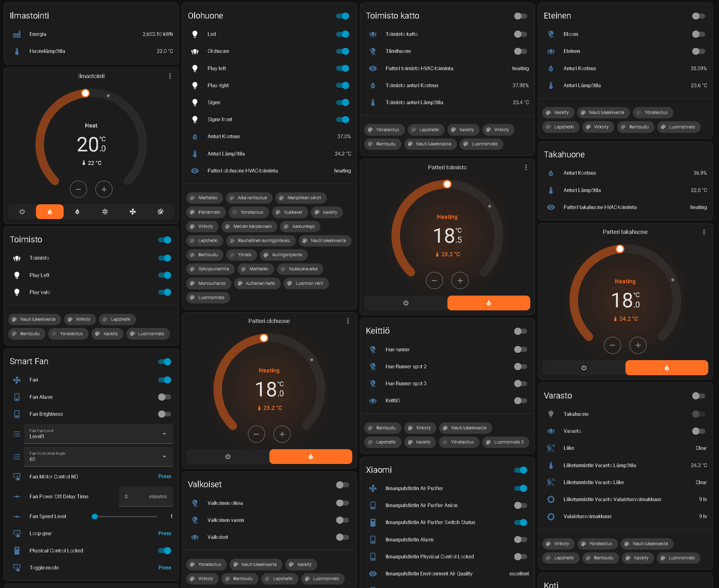Screen dimensions: 719x588
Task: Select cool snowflake mode on Ilmastointi
Action: coord(105,212)
